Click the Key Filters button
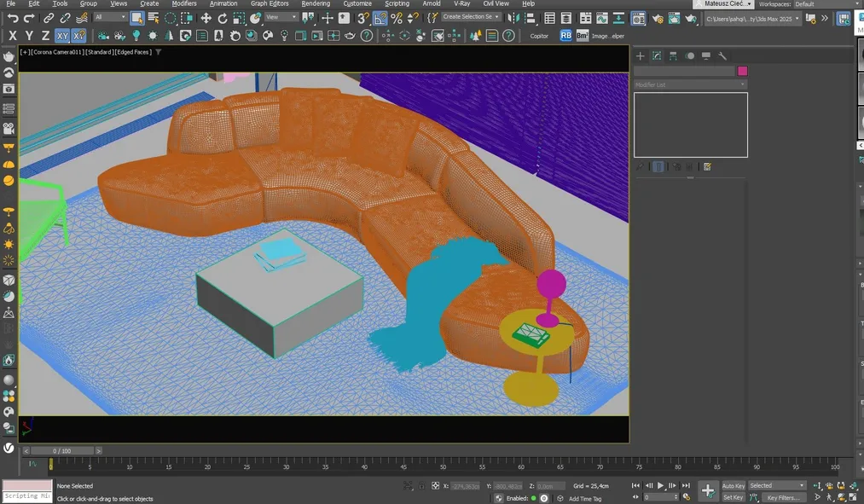Screen dimensions: 864x504 pyautogui.click(x=781, y=497)
